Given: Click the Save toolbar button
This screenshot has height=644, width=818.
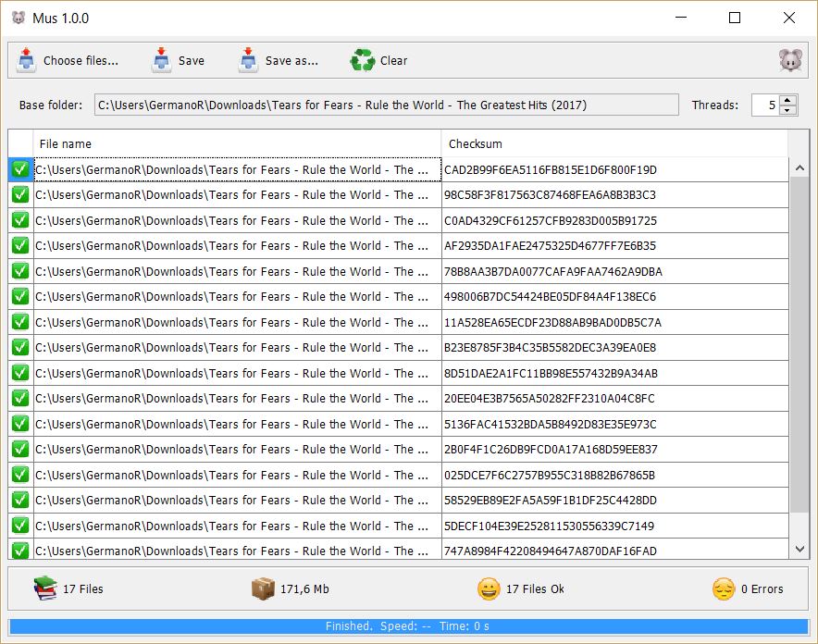Looking at the screenshot, I should (x=178, y=60).
